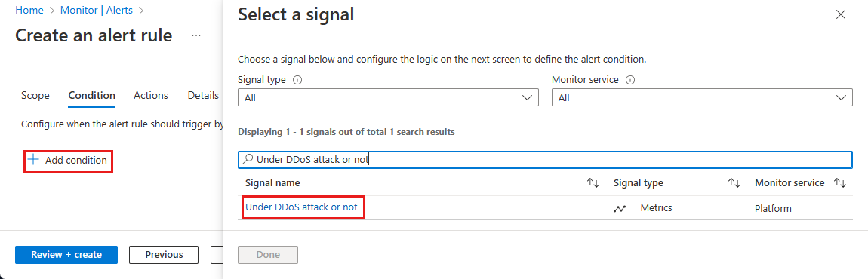The image size is (868, 279).
Task: Click the Previous button
Action: point(164,255)
